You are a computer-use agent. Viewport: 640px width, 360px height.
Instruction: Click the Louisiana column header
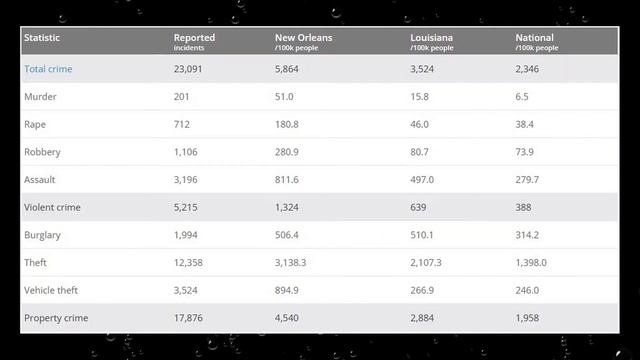pos(431,42)
